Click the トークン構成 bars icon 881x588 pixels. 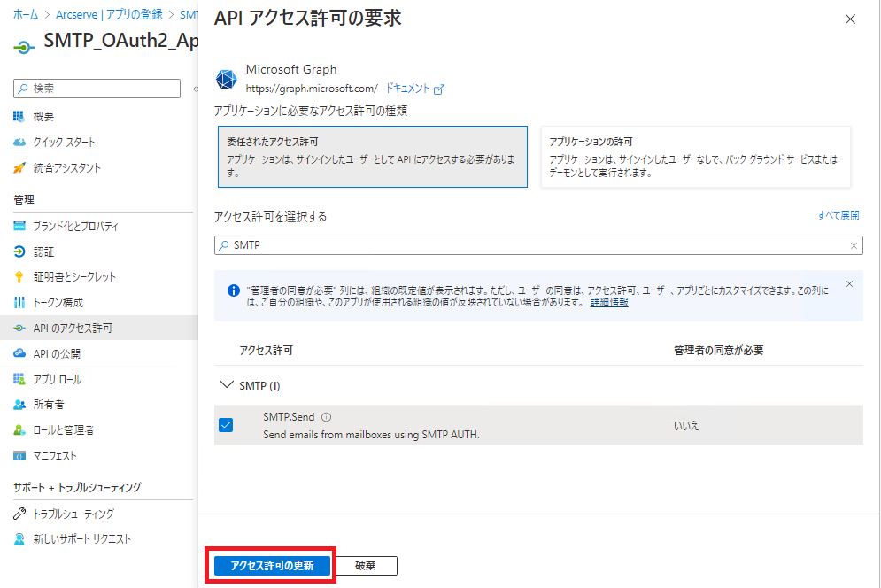point(19,303)
